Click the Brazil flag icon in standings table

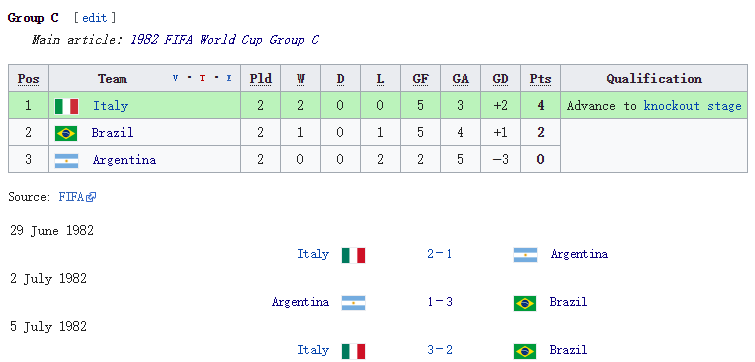click(x=66, y=133)
